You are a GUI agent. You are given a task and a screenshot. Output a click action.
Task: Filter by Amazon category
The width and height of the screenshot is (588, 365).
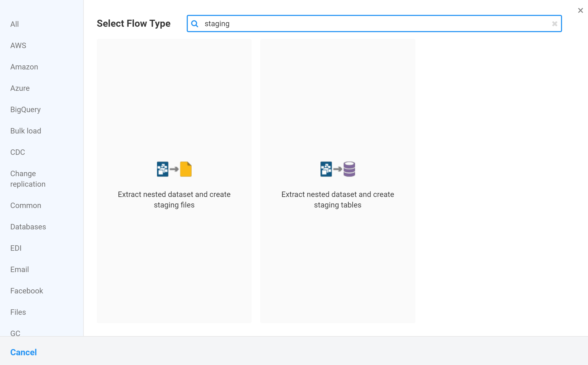point(24,67)
